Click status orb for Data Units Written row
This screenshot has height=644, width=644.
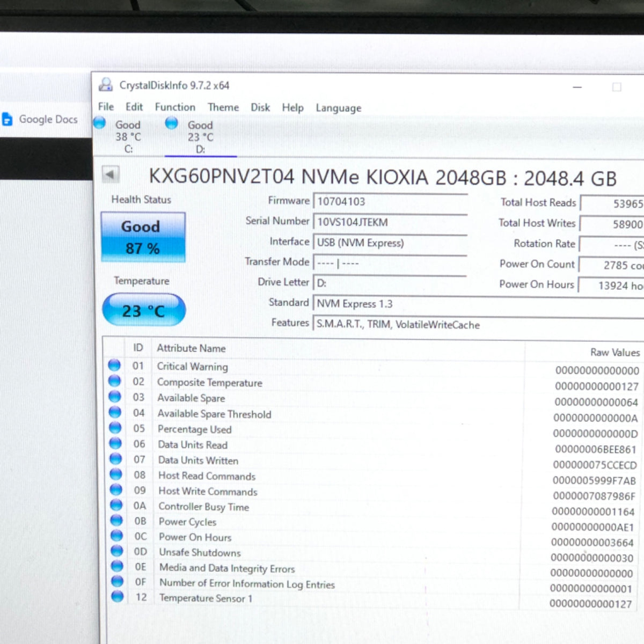[x=116, y=458]
